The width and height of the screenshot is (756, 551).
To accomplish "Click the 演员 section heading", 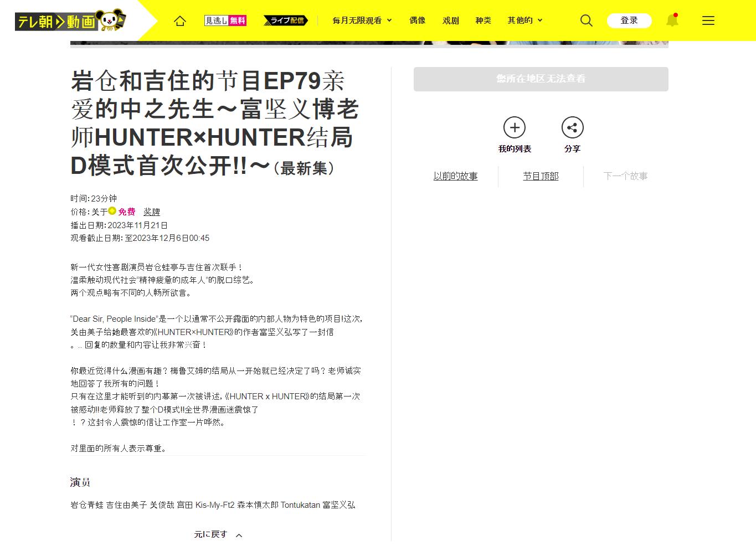I will tap(80, 482).
